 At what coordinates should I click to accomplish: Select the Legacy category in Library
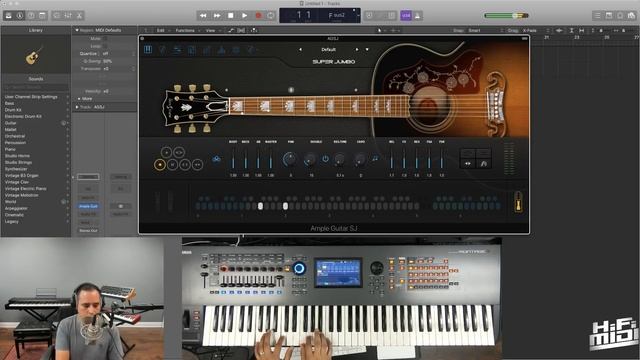[36, 221]
